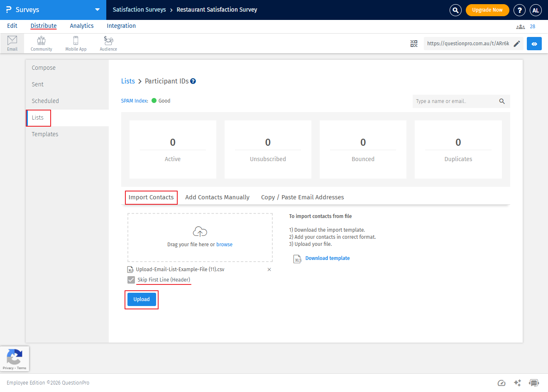Click the Download template link
This screenshot has height=392, width=548.
coord(327,258)
